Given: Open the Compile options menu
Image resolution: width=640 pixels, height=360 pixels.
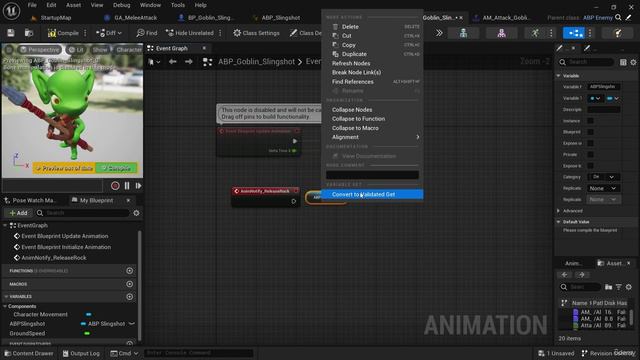Looking at the screenshot, I should click(85, 33).
